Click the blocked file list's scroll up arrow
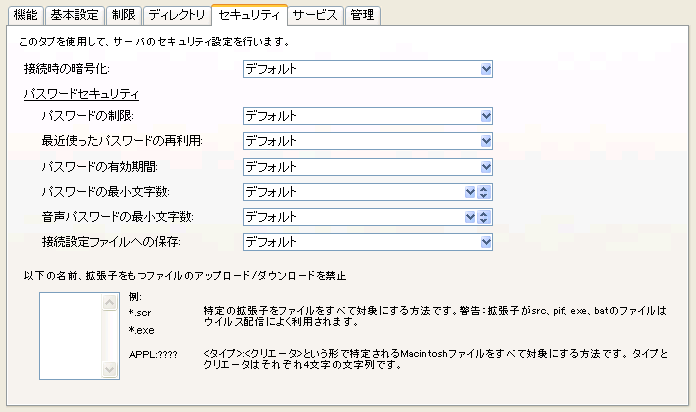696x412 pixels. [x=112, y=300]
